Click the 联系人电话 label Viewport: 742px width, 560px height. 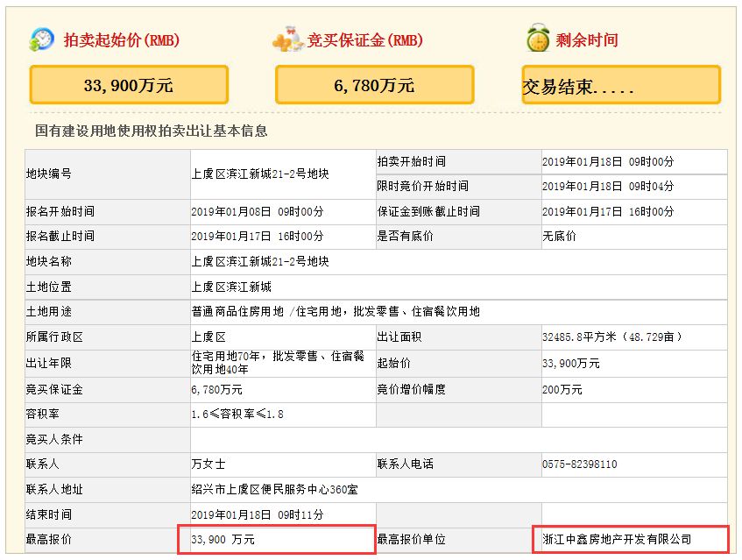coord(405,464)
